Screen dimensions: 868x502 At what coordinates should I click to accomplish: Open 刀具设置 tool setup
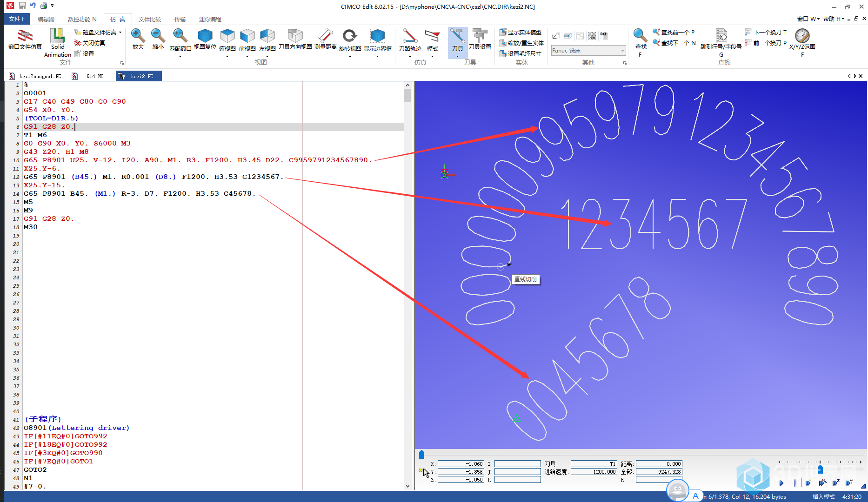point(480,40)
